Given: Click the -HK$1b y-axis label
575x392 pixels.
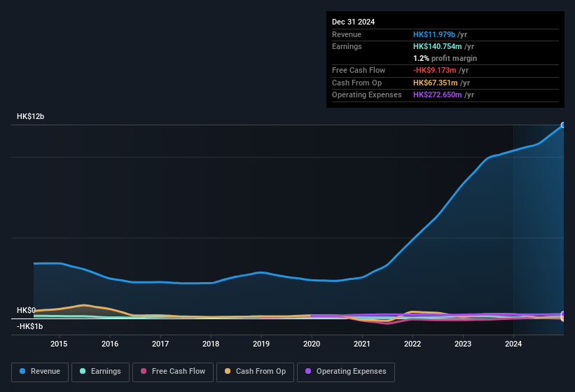Looking at the screenshot, I should click(x=29, y=326).
